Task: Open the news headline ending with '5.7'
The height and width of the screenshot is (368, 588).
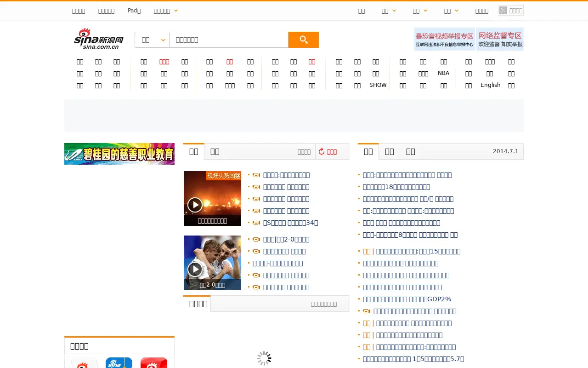Action: click(x=413, y=359)
